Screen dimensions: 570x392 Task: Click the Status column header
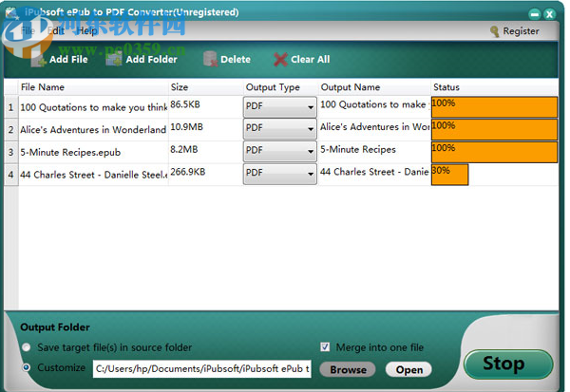(x=495, y=87)
